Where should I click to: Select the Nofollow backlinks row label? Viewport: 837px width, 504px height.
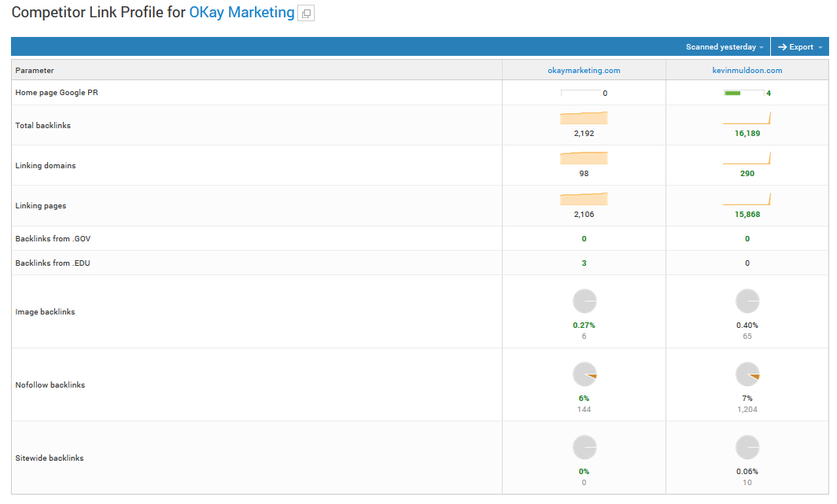point(50,385)
